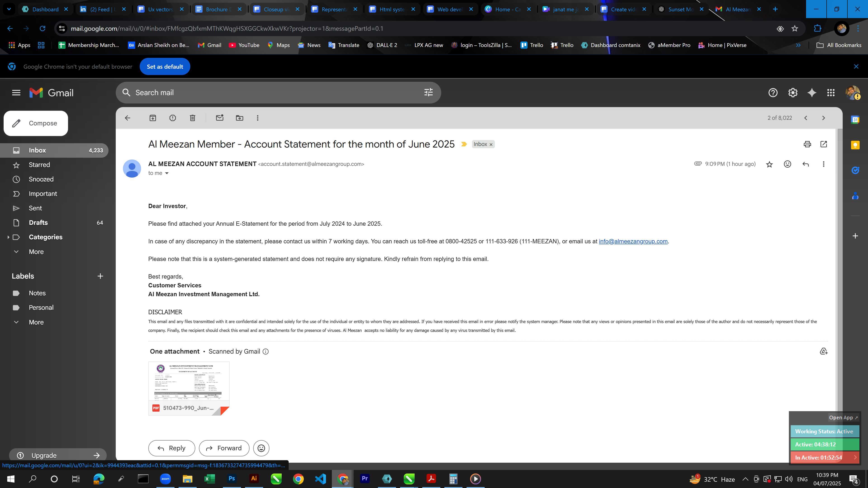Viewport: 868px width, 488px height.
Task: Open Google Calendar in side panel
Action: [855, 120]
